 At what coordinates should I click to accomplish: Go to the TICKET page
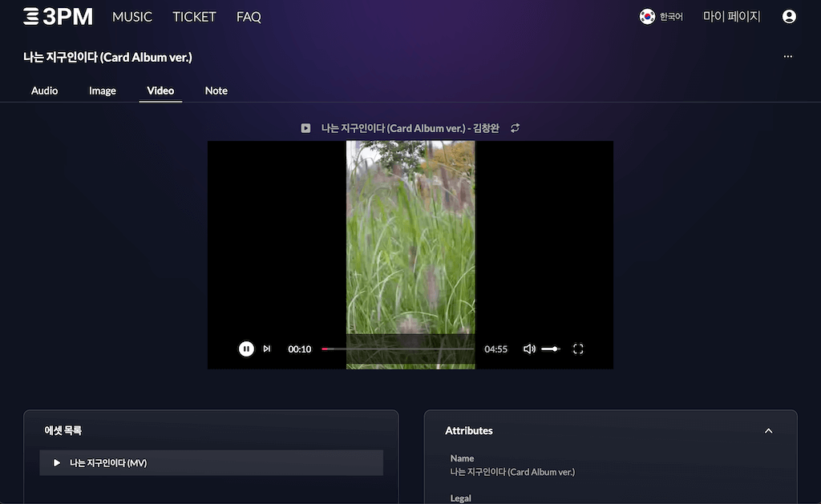click(194, 17)
